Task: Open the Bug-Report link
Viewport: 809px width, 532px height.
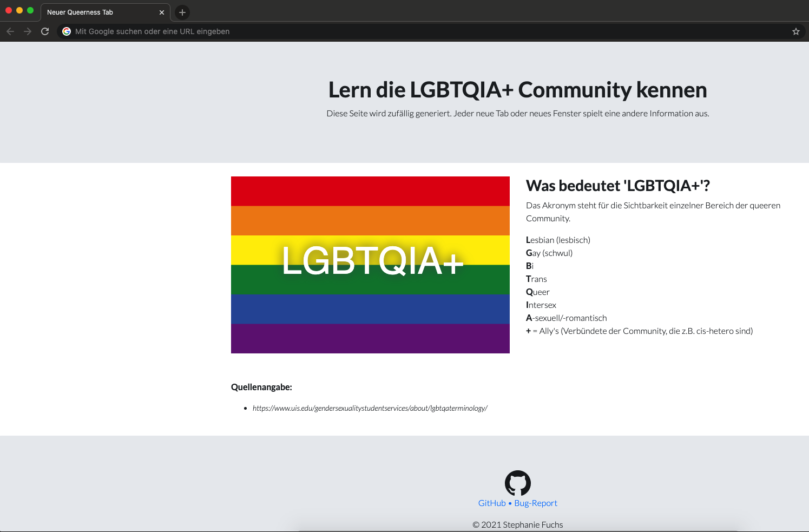Action: point(536,503)
